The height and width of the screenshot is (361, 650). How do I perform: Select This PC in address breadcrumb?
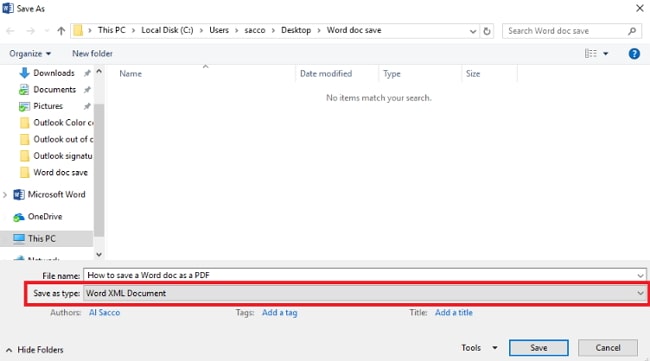coord(112,30)
